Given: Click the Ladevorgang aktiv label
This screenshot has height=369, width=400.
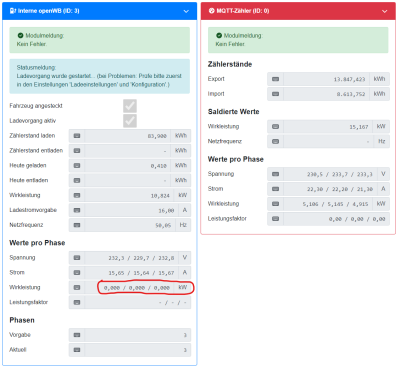Looking at the screenshot, I should pos(33,121).
